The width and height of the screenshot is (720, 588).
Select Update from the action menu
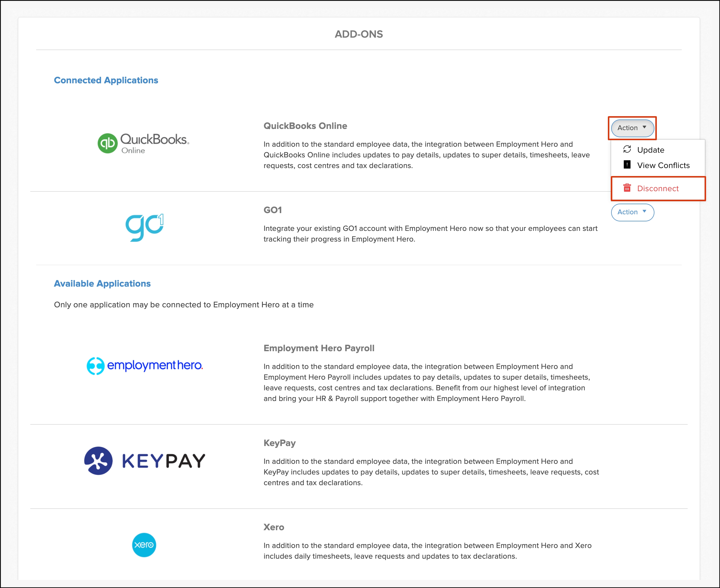tap(650, 150)
